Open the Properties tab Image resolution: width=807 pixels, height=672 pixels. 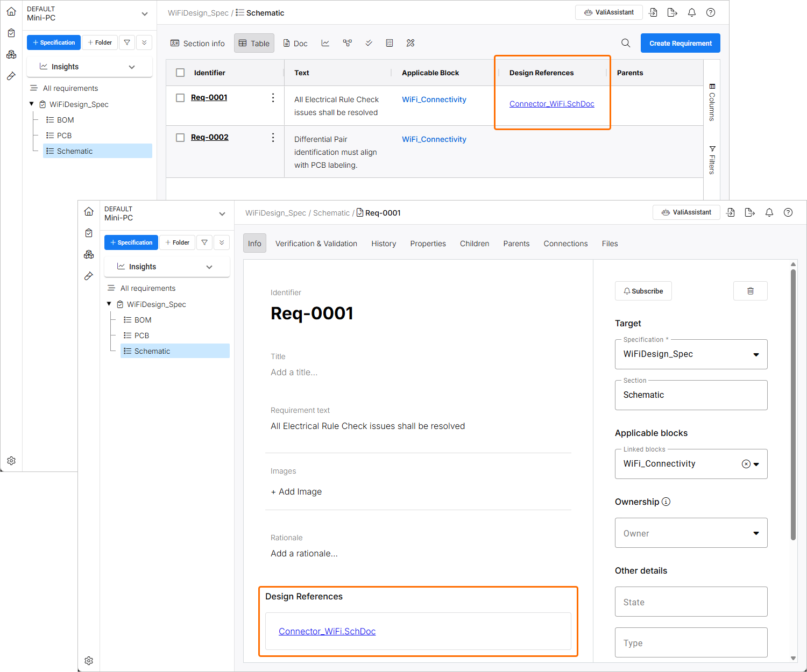click(428, 244)
